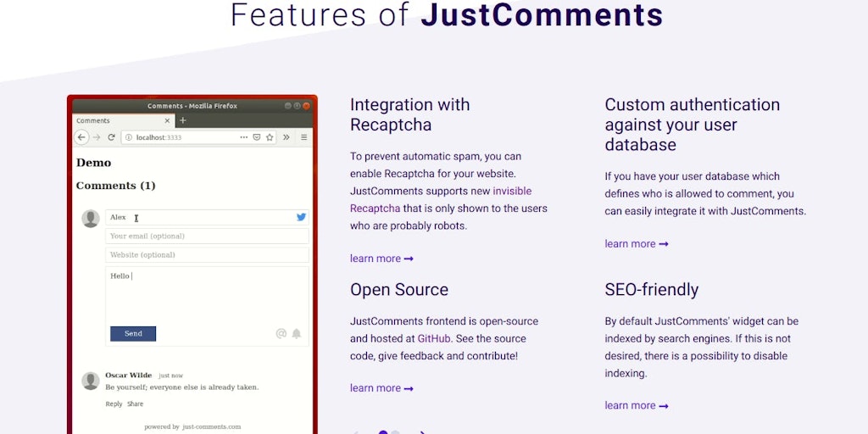
Task: Open a new tab with the plus icon
Action: pyautogui.click(x=183, y=120)
